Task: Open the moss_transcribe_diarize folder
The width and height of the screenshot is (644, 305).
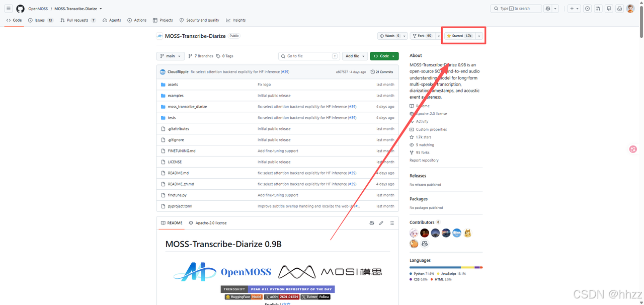Action: click(x=187, y=107)
